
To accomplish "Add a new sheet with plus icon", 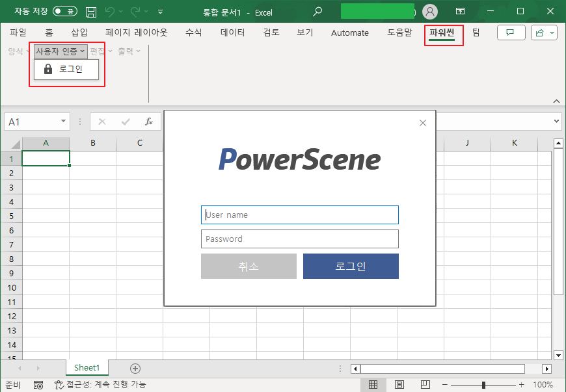I will 135,369.
